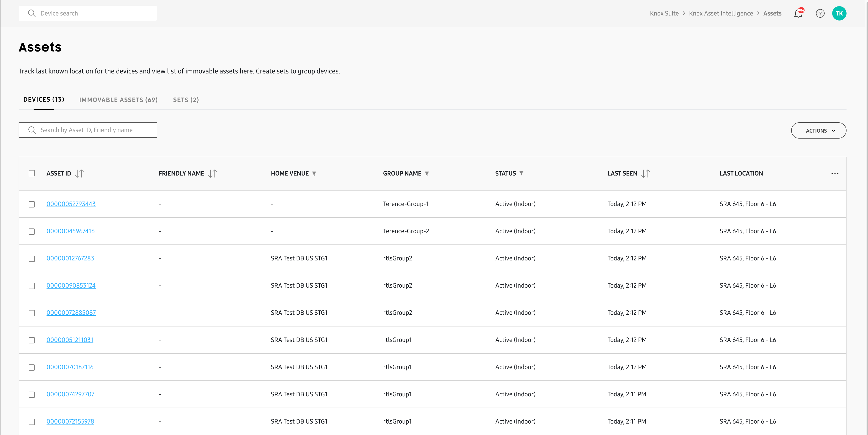
Task: Sort by Last Seen arrows icon
Action: 645,173
